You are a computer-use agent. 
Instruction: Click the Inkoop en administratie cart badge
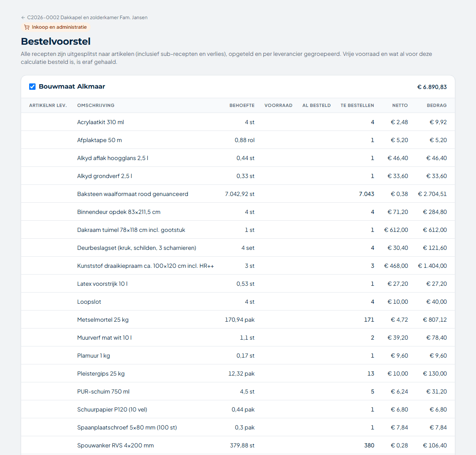coord(56,27)
